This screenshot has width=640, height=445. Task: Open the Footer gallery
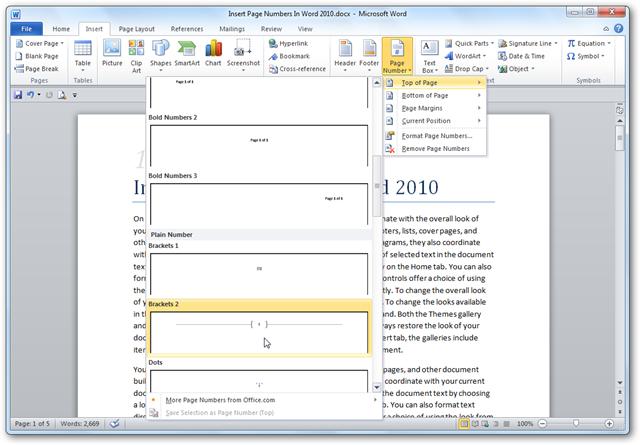[369, 56]
